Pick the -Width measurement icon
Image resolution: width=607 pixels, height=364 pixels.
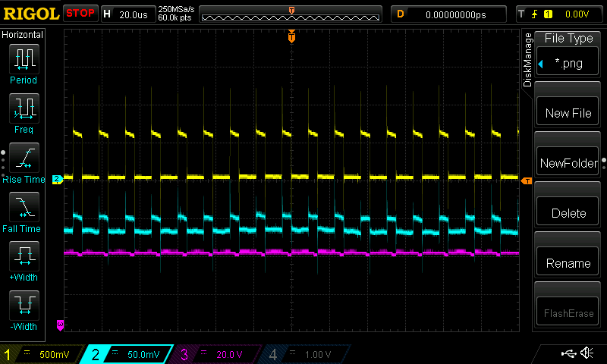24,306
